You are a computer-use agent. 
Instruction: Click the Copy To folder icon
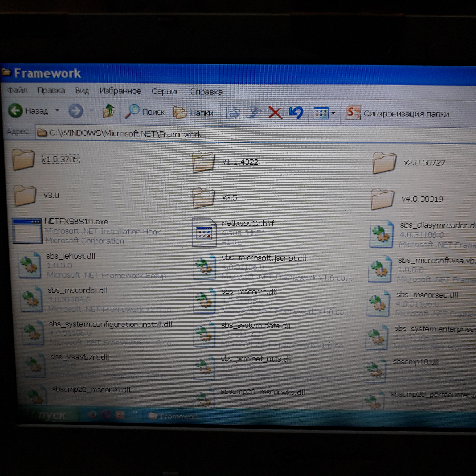pyautogui.click(x=254, y=113)
